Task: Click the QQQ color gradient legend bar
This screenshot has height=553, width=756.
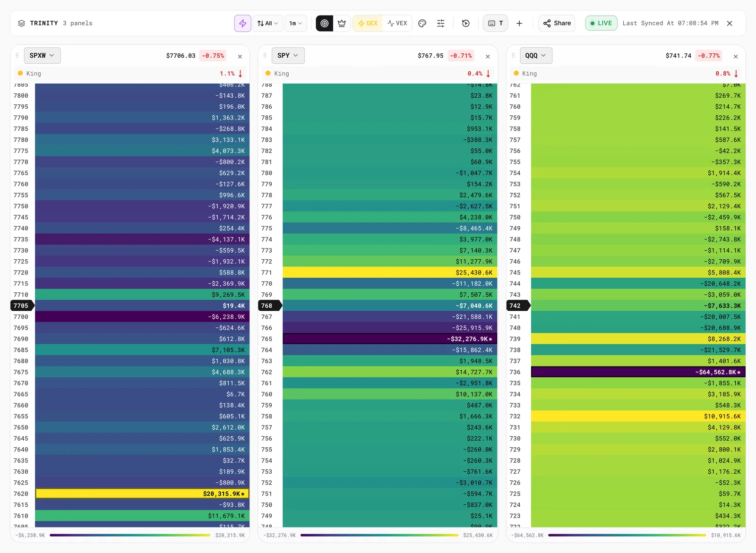Action: (x=627, y=535)
